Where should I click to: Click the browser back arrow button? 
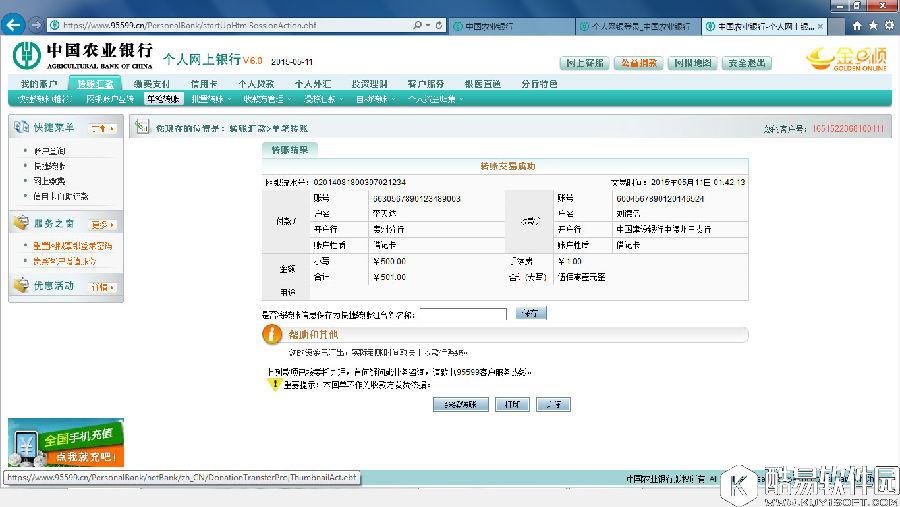13,25
